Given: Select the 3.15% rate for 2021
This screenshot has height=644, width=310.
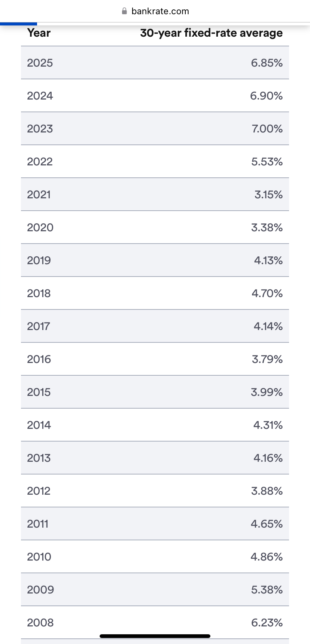Looking at the screenshot, I should click(268, 195).
